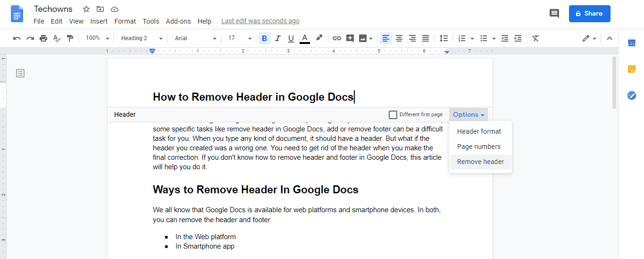Expand bulleted list options arrow
This screenshot has height=259, width=644.
pyautogui.click(x=494, y=39)
